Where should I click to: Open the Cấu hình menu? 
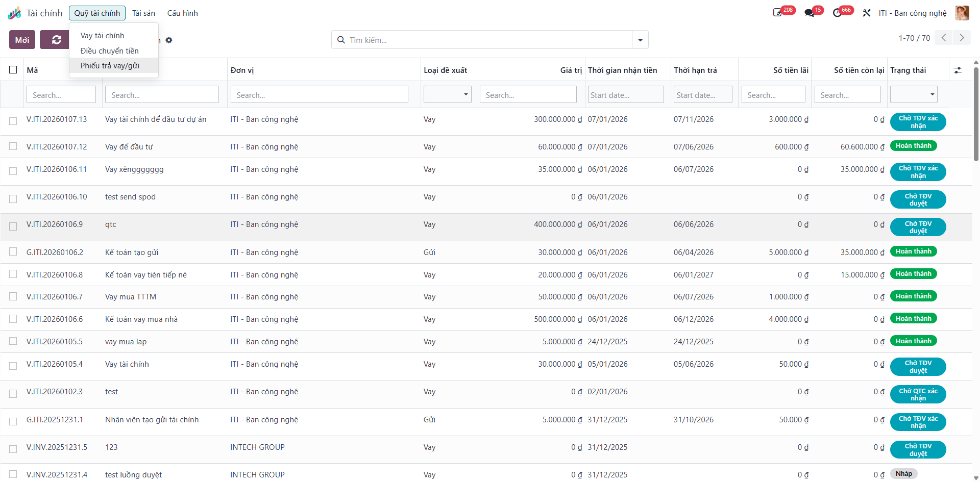182,13
